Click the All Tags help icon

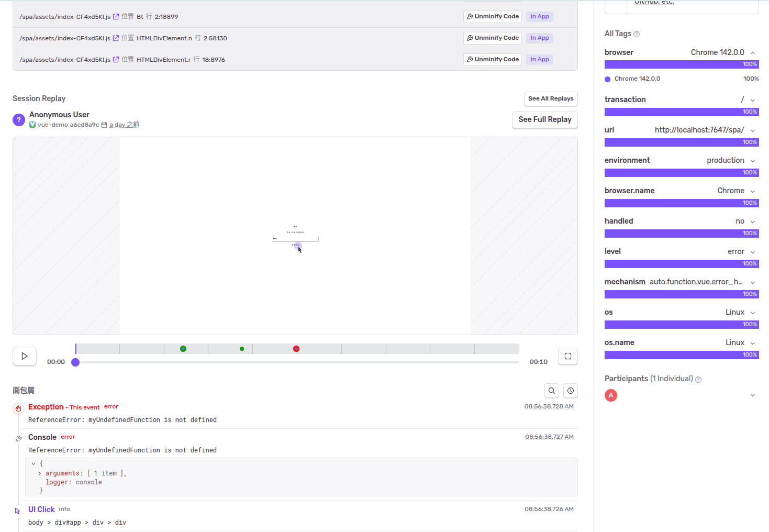(x=637, y=34)
